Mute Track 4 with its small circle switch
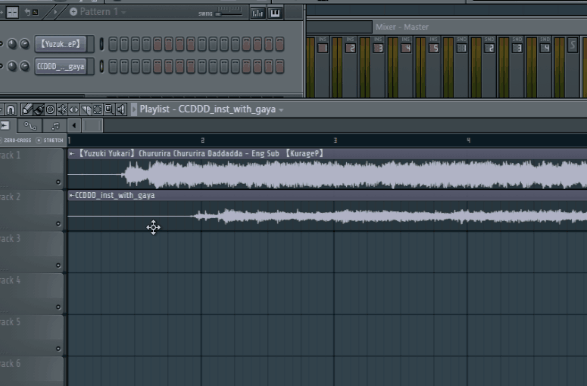Image resolution: width=587 pixels, height=386 pixels. click(58, 307)
